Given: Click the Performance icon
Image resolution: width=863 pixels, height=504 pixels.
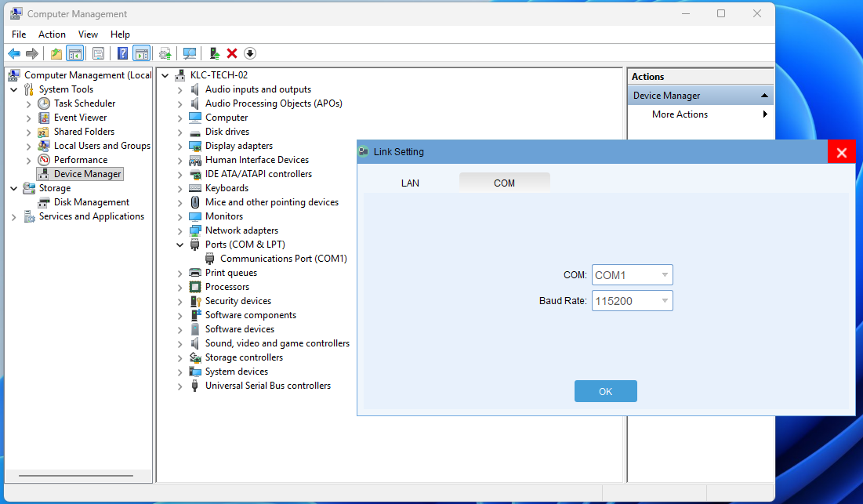Looking at the screenshot, I should (44, 160).
